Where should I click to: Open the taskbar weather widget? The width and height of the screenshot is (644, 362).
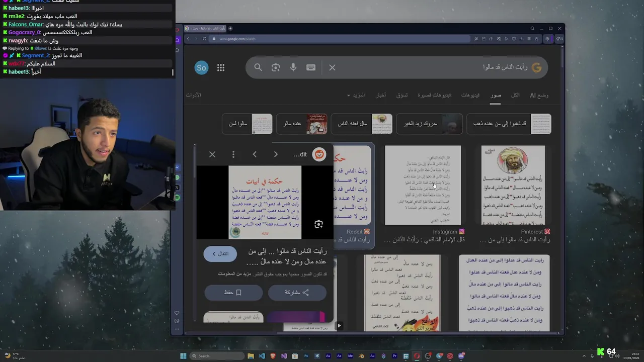pos(15,356)
